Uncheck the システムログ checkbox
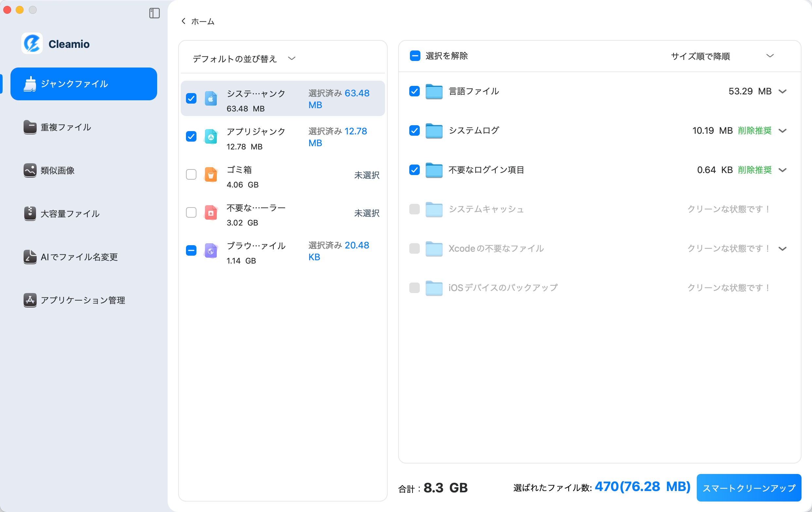Image resolution: width=812 pixels, height=512 pixels. [x=414, y=130]
